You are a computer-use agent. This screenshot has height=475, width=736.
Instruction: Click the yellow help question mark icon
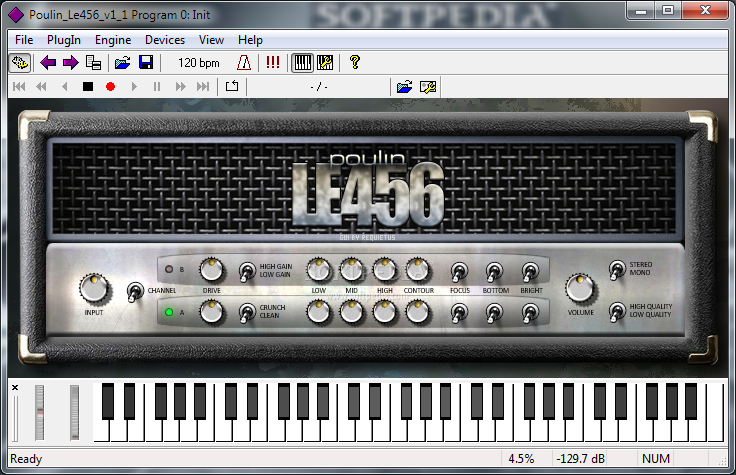(x=355, y=62)
